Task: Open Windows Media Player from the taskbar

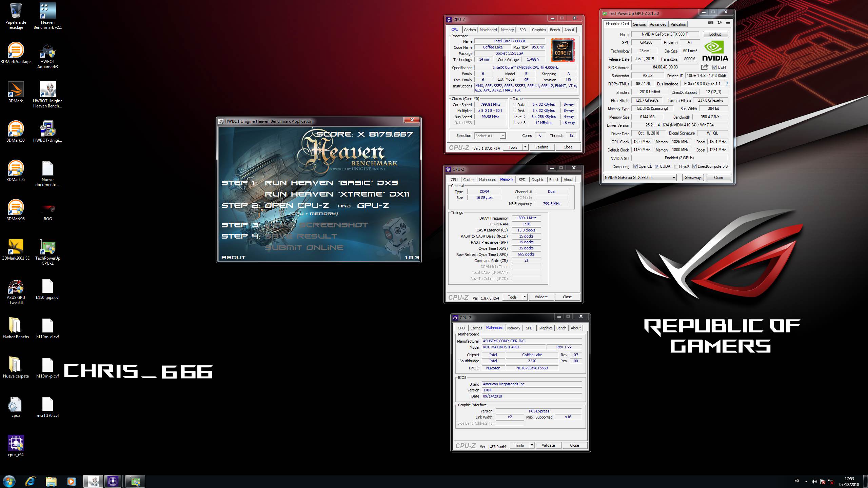Action: [x=71, y=481]
